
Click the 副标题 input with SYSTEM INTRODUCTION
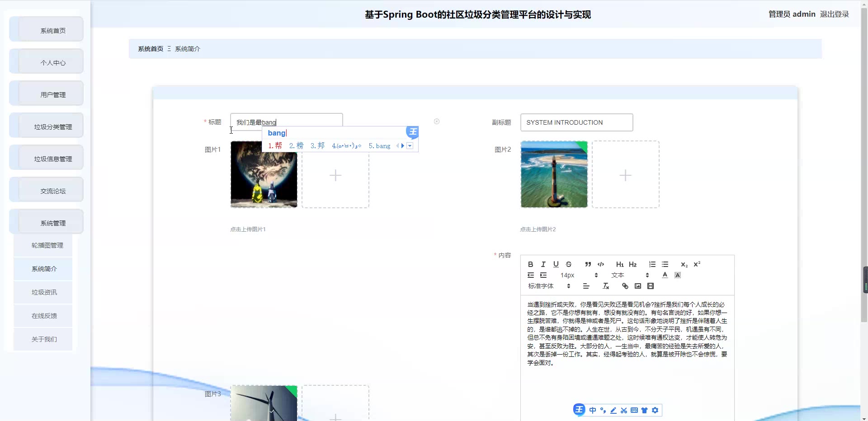[576, 122]
